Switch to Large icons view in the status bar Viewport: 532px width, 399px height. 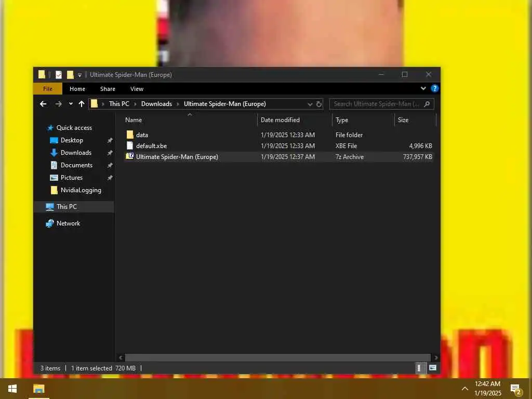[x=433, y=368]
